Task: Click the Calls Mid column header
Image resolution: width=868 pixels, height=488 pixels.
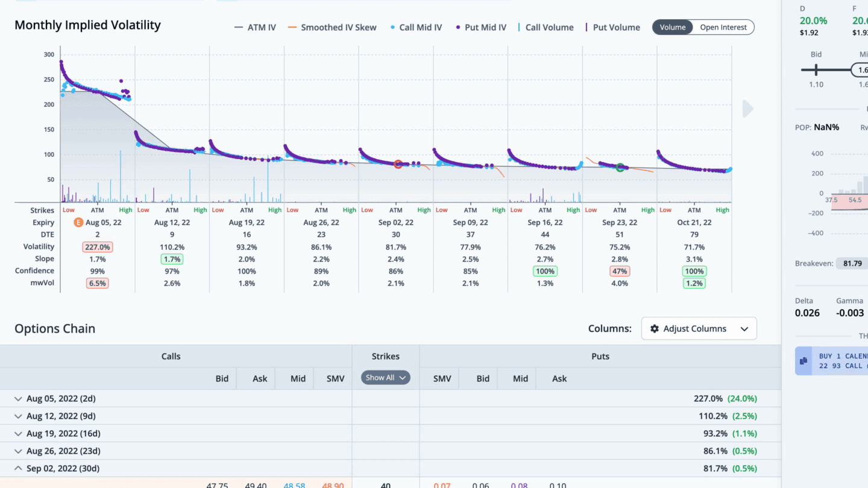Action: pos(298,378)
